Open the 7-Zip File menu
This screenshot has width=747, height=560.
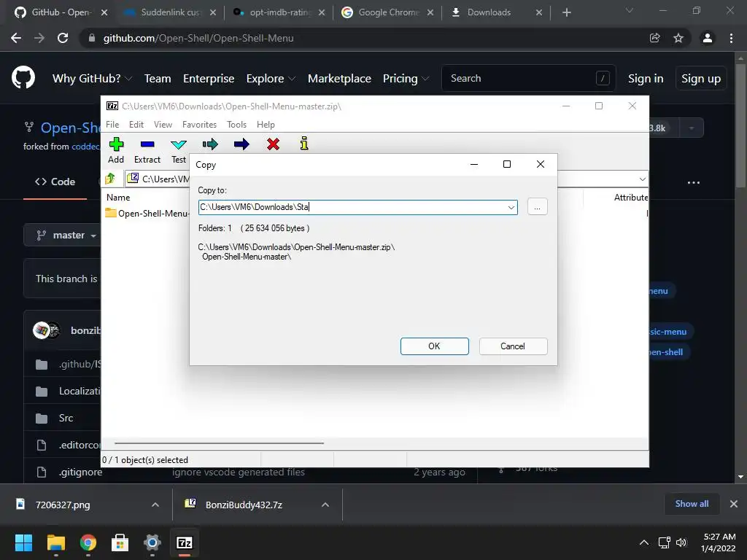click(112, 124)
